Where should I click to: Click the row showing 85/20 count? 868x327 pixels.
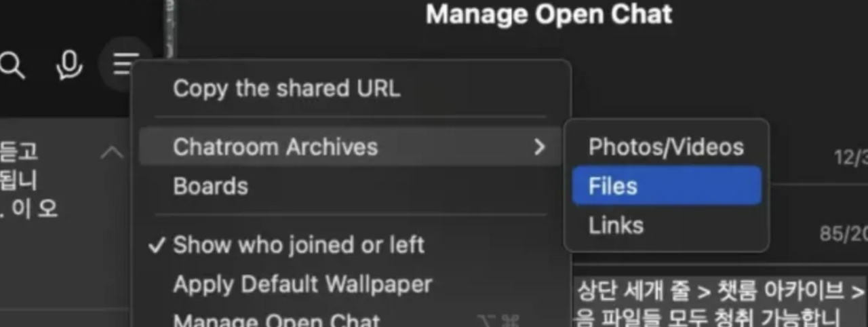[844, 234]
